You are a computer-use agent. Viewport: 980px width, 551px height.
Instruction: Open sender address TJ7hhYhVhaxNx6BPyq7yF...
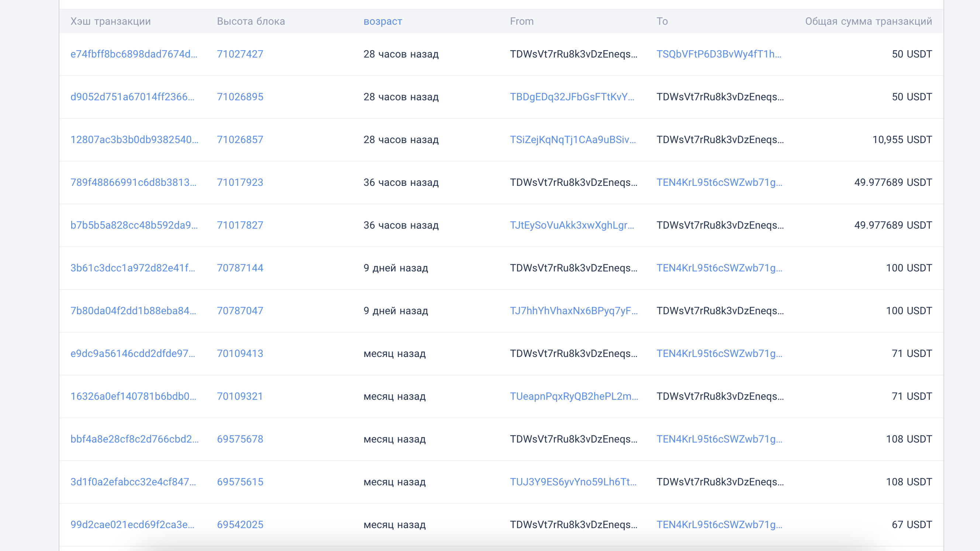574,311
